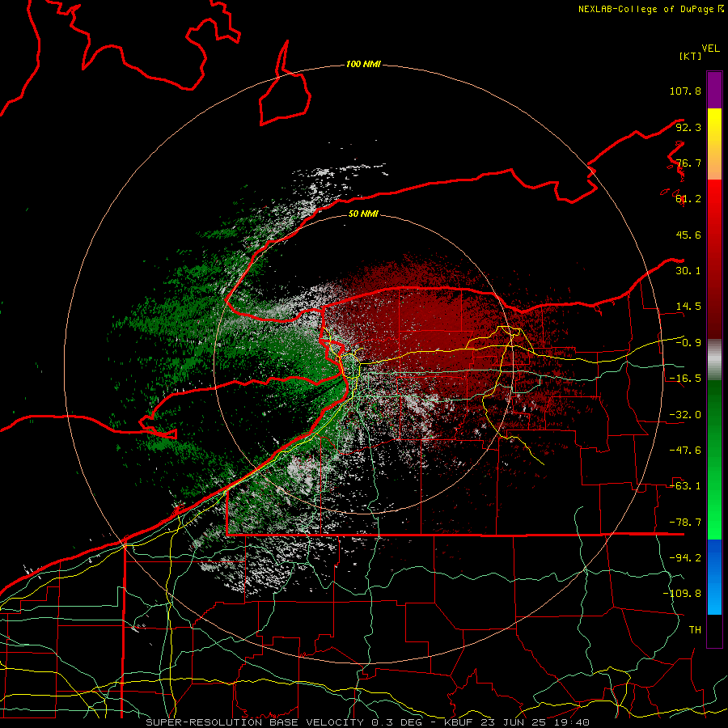Click the -78.7 velocity scale value

point(685,523)
